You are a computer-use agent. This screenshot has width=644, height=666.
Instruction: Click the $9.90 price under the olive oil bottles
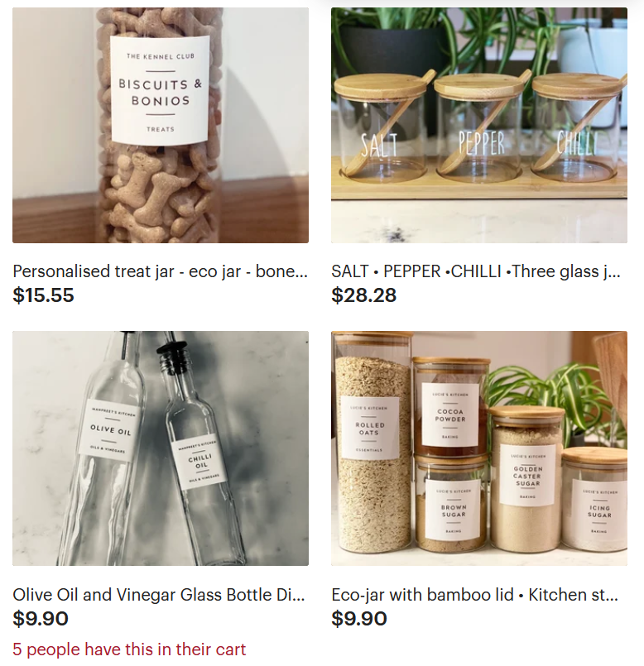click(x=41, y=619)
